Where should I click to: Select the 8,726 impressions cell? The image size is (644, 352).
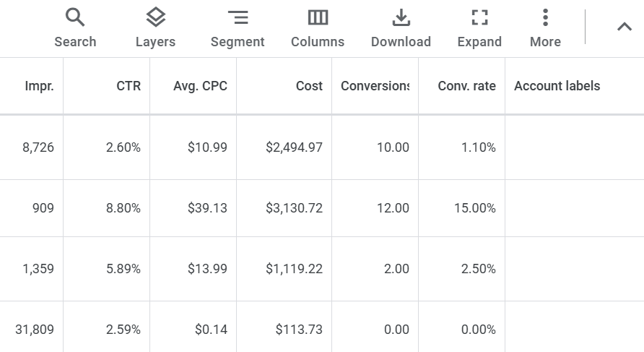click(32, 147)
